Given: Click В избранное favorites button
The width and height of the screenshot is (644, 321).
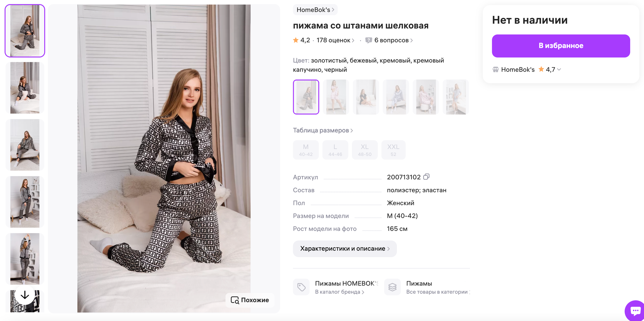Looking at the screenshot, I should click(561, 45).
